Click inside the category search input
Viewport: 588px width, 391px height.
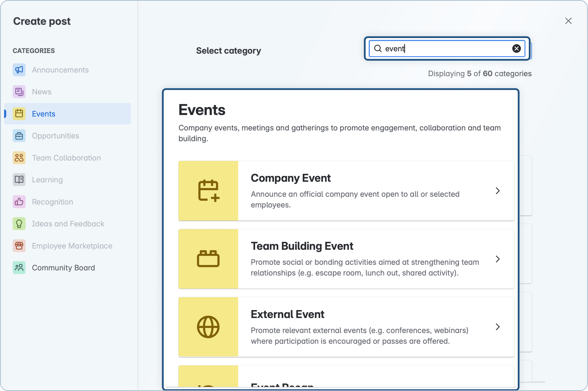[x=446, y=48]
